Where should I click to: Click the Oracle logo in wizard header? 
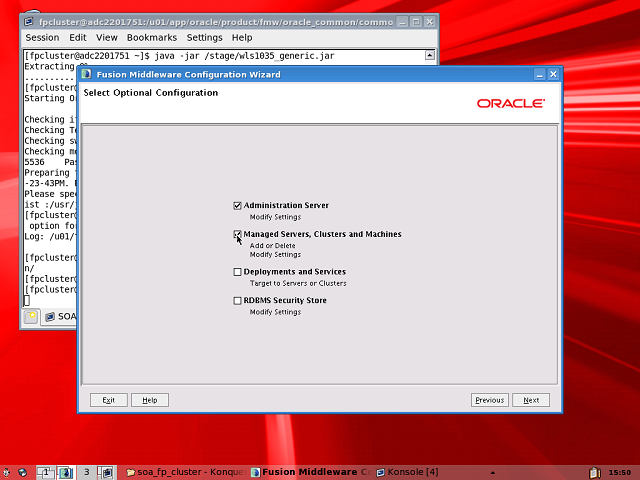coord(511,103)
